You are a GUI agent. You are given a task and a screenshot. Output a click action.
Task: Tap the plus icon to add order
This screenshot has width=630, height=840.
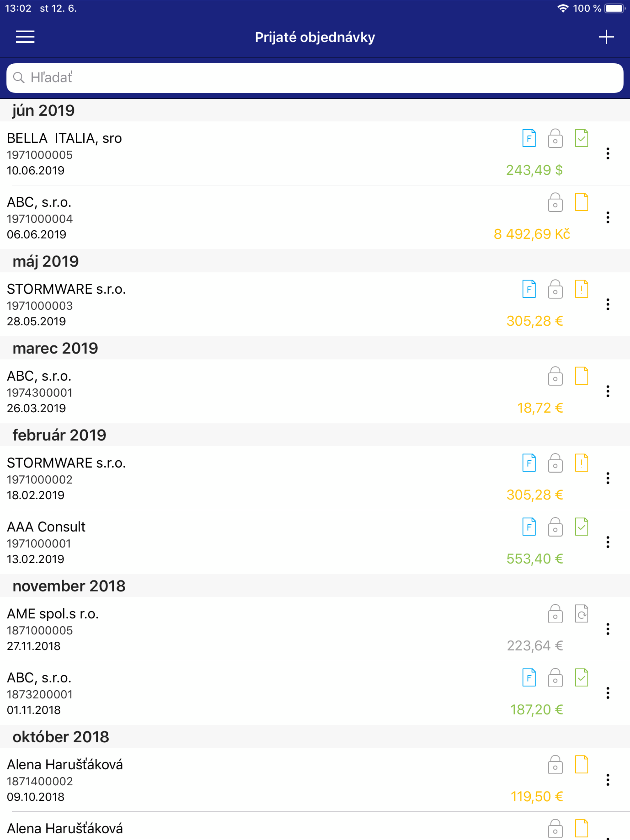pos(606,37)
